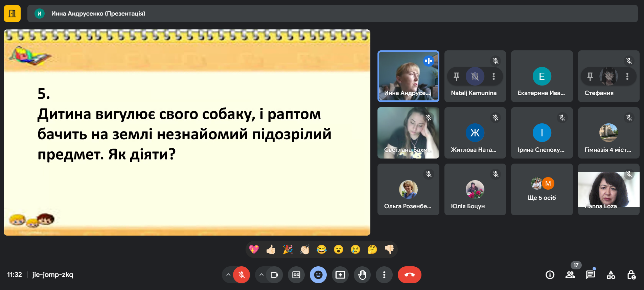
Task: Expand audio settings arrow
Action: [228, 275]
